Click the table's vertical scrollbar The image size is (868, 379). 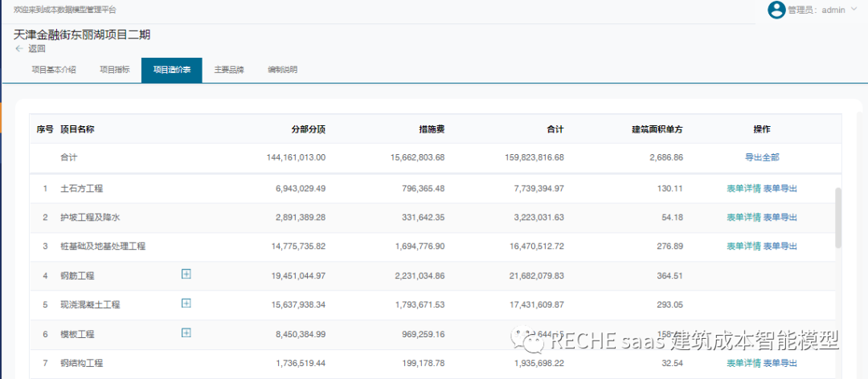838,217
